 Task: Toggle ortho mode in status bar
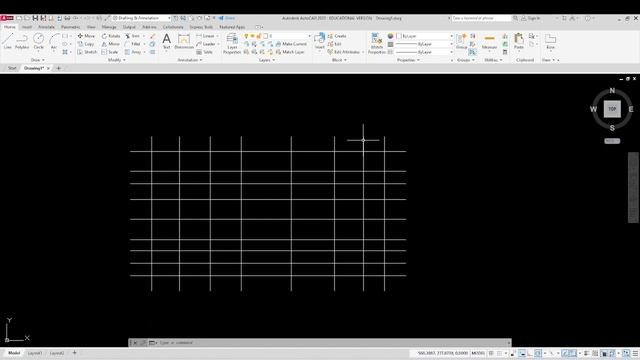coord(530,353)
